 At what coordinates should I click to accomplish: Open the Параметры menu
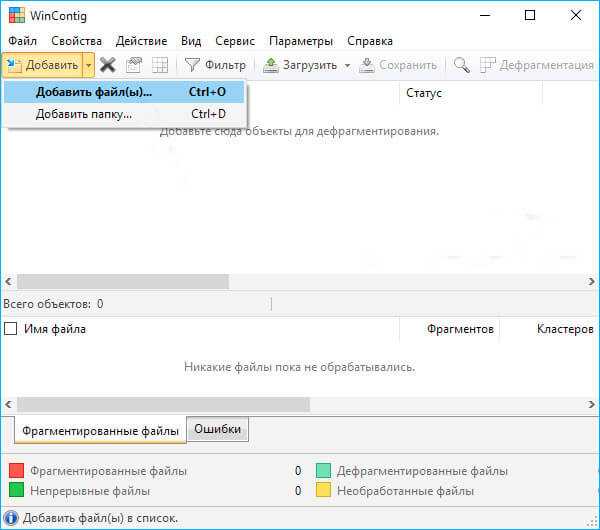(x=301, y=41)
